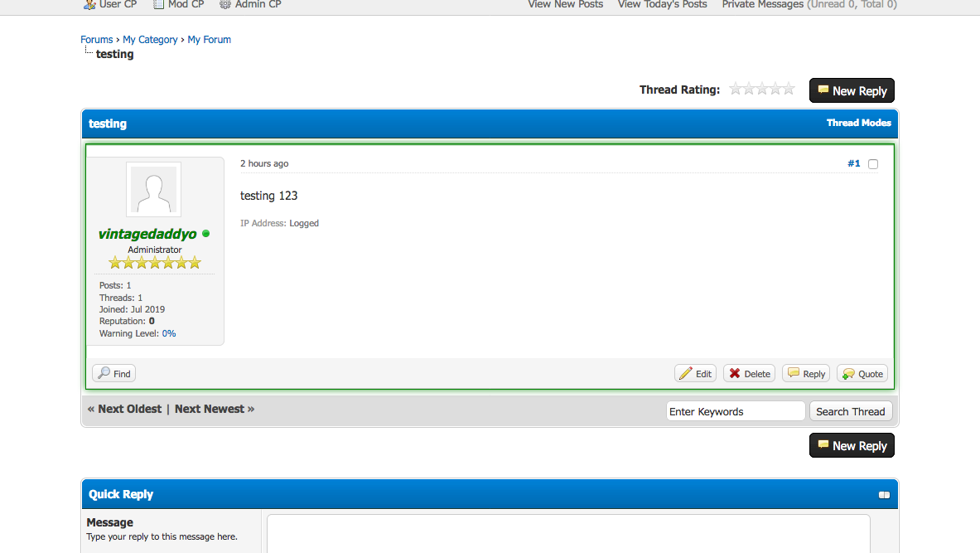The height and width of the screenshot is (553, 980).
Task: Click the top New Reply button
Action: coord(852,90)
